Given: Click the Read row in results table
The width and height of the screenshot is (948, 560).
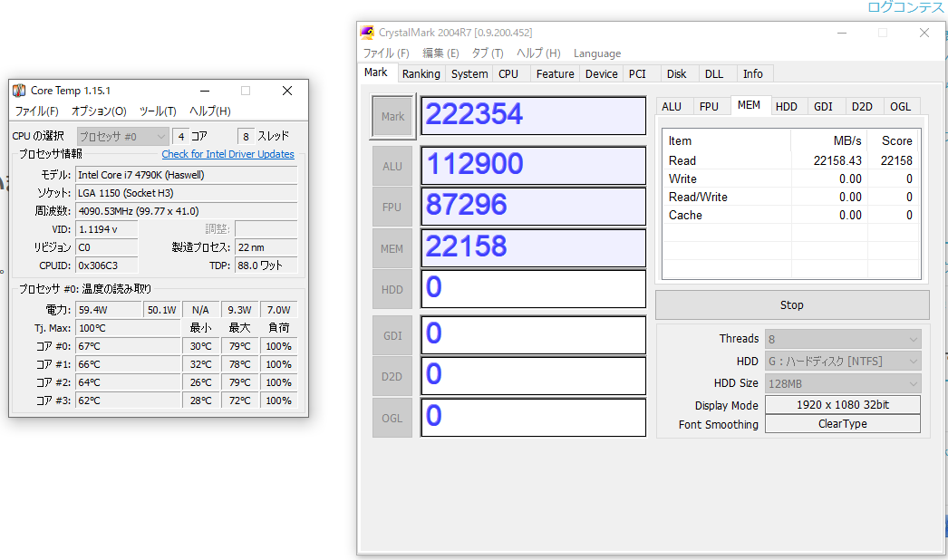Looking at the screenshot, I should [791, 161].
